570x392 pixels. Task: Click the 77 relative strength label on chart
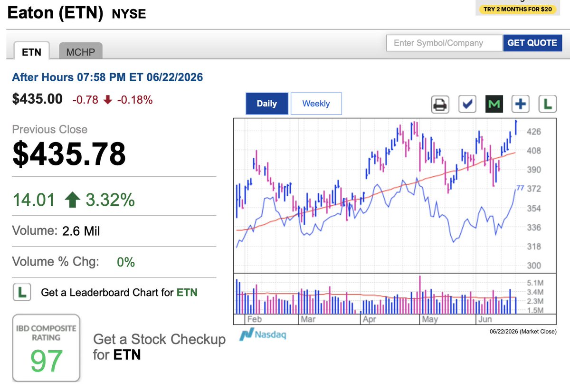(520, 188)
